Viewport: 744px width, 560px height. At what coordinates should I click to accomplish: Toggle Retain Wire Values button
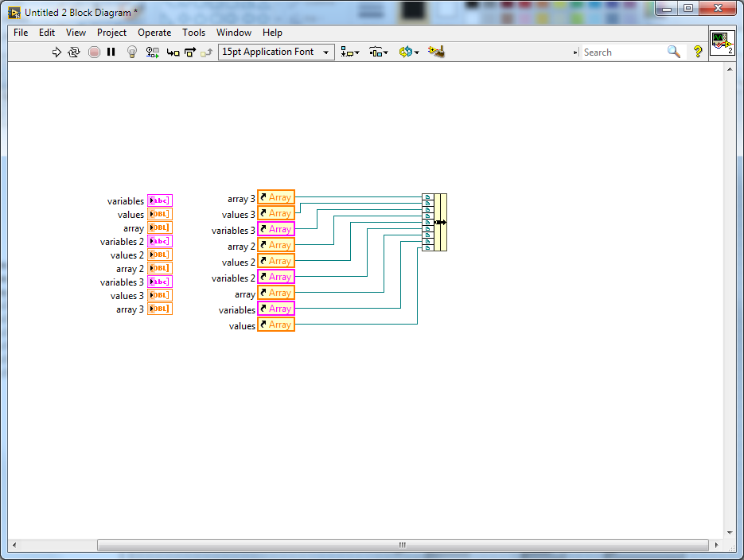click(152, 52)
